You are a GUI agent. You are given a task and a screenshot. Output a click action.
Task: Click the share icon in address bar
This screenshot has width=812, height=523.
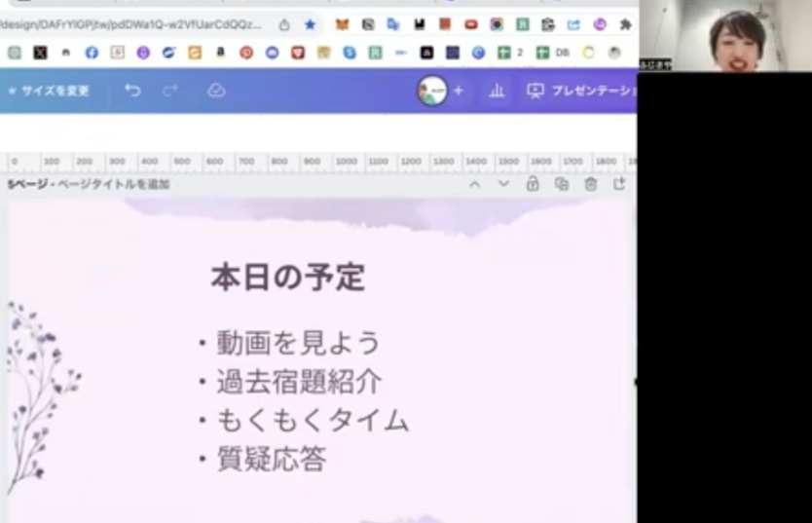[x=284, y=24]
